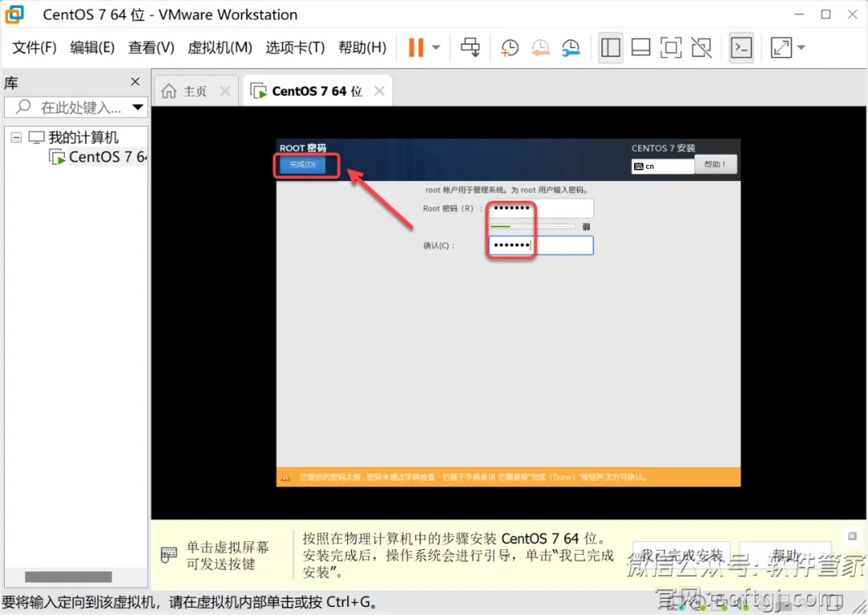This screenshot has height=615, width=868.
Task: Take a snapshot with the clock-plus icon
Action: point(510,47)
